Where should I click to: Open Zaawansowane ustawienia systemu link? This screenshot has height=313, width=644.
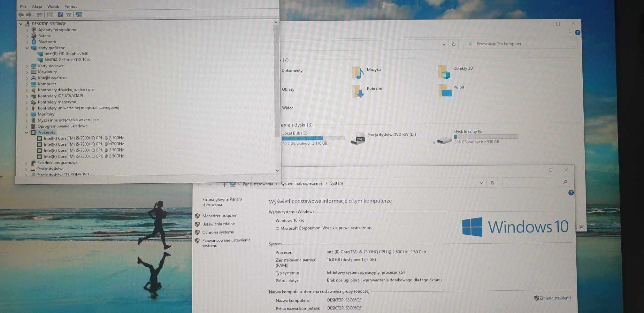[x=226, y=243]
